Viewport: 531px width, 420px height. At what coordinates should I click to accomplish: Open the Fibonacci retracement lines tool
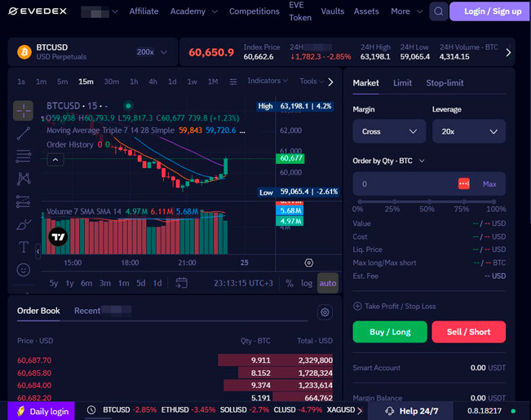pos(24,156)
